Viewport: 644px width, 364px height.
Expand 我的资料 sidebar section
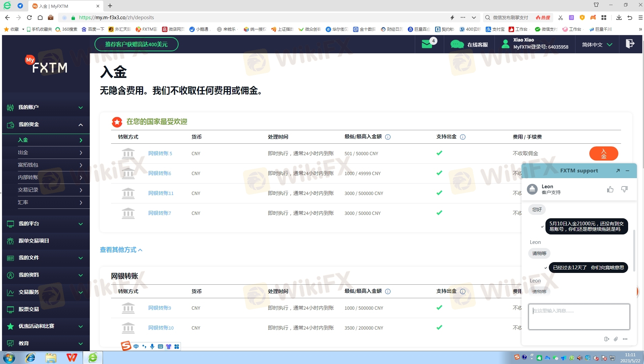pos(46,275)
